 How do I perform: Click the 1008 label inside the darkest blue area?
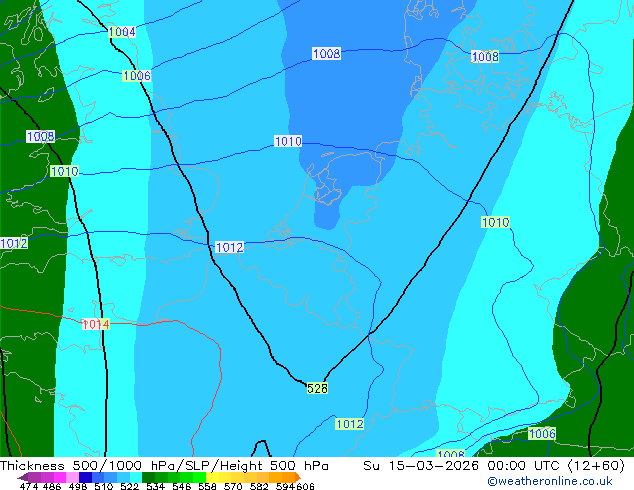[x=326, y=53]
